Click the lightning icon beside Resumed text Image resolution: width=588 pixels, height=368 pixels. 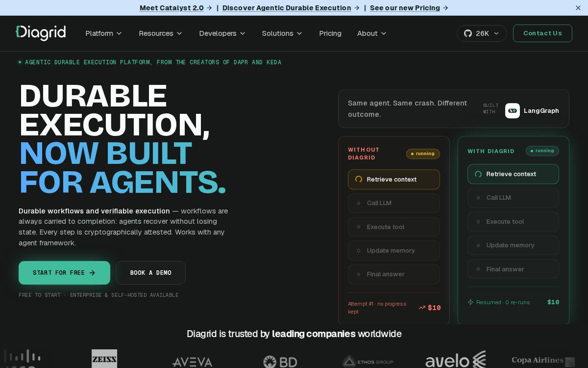tap(471, 302)
